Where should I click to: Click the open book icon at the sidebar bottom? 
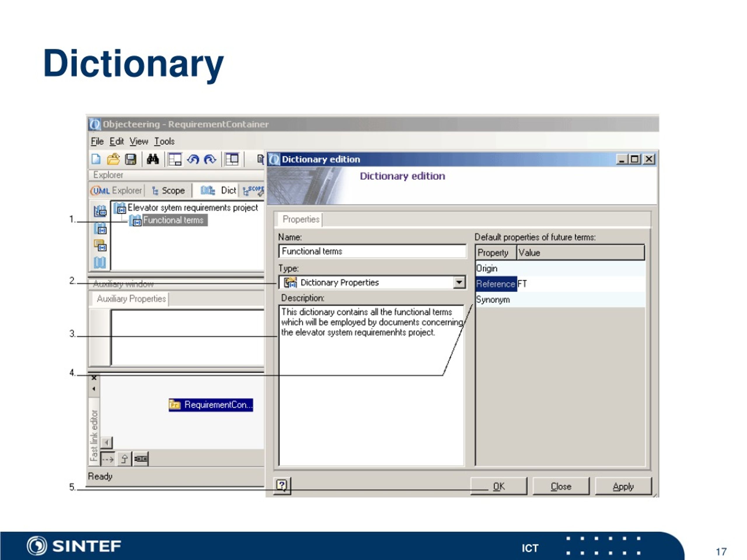[x=100, y=262]
